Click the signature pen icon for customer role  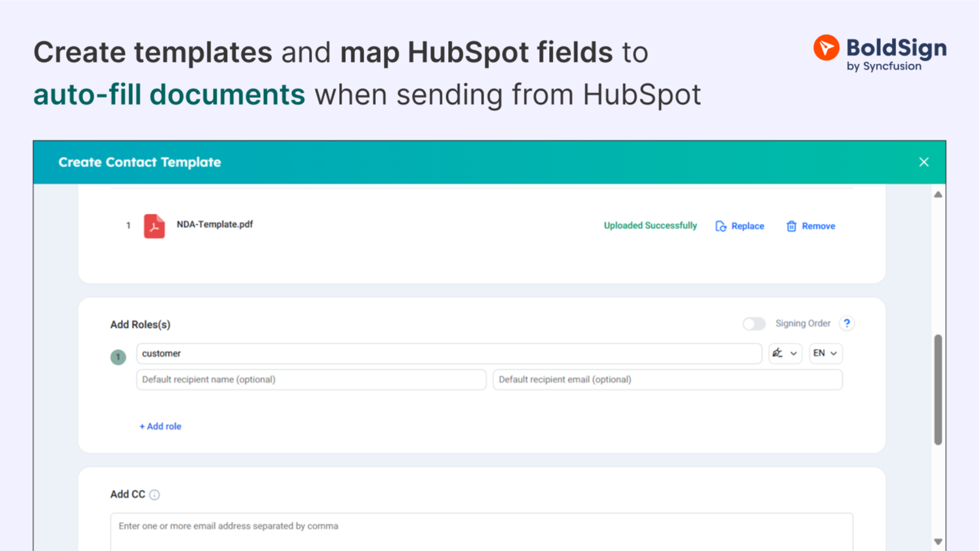[x=777, y=353]
